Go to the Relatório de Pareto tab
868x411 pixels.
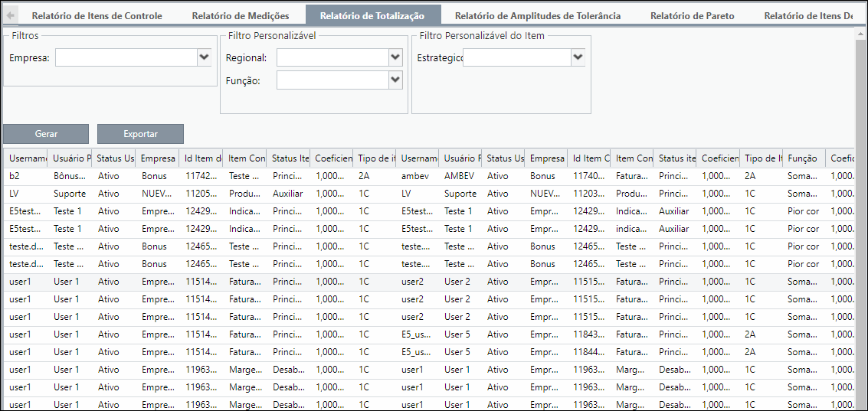[693, 15]
